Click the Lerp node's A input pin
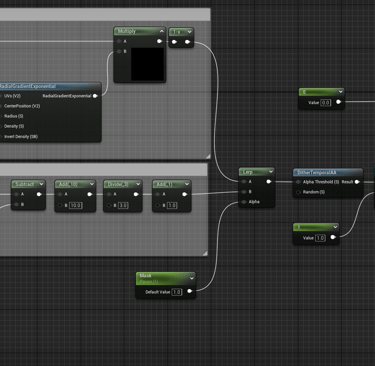375x366 pixels. click(x=244, y=182)
